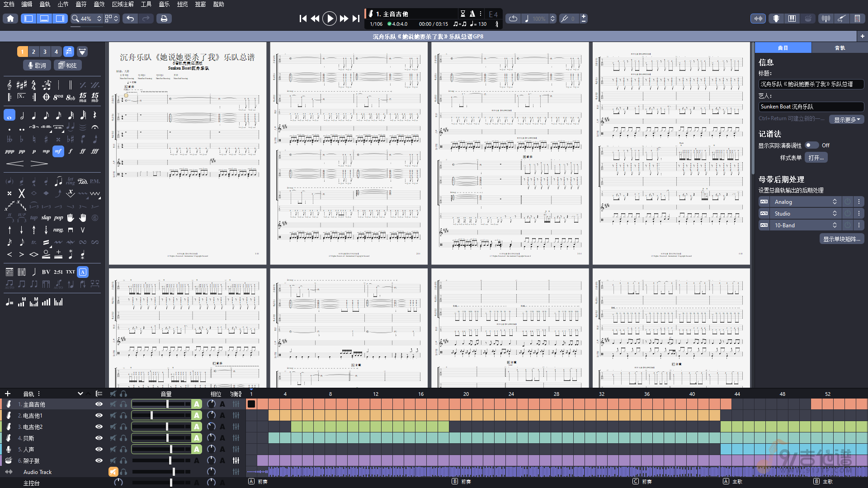
Task: Apply the slap technique
Action: [x=46, y=218]
